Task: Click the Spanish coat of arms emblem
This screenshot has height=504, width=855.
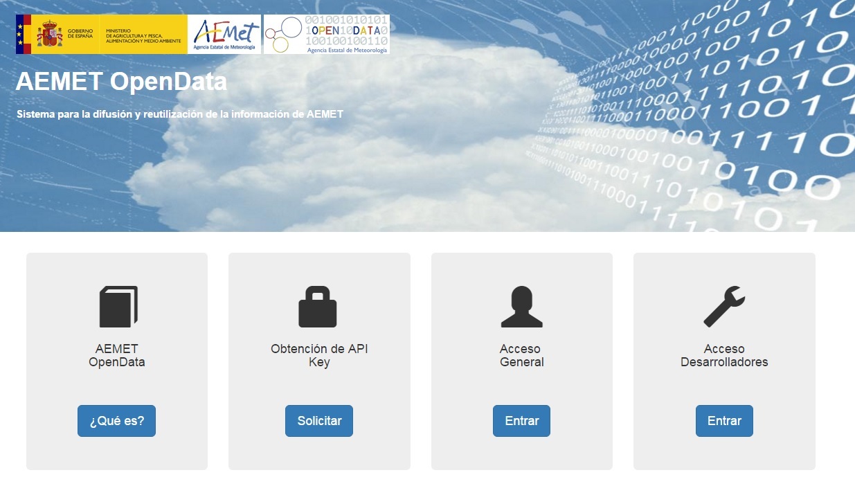Action: pos(49,34)
